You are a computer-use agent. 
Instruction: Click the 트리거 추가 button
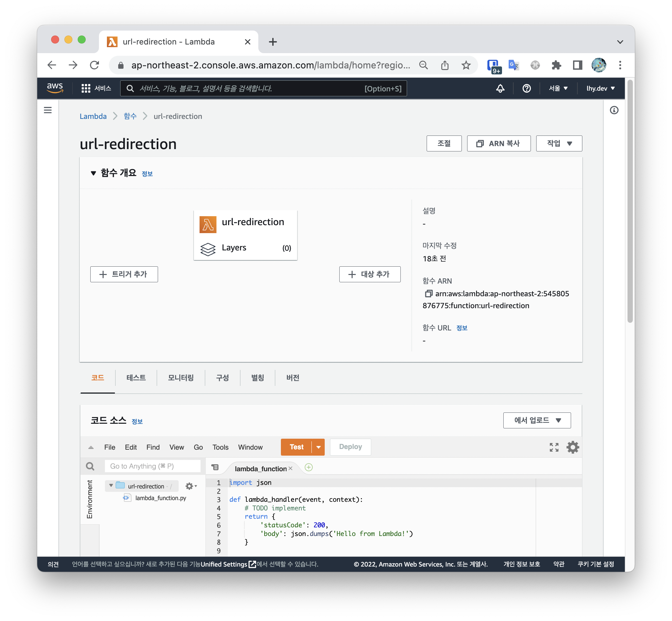[x=124, y=274]
